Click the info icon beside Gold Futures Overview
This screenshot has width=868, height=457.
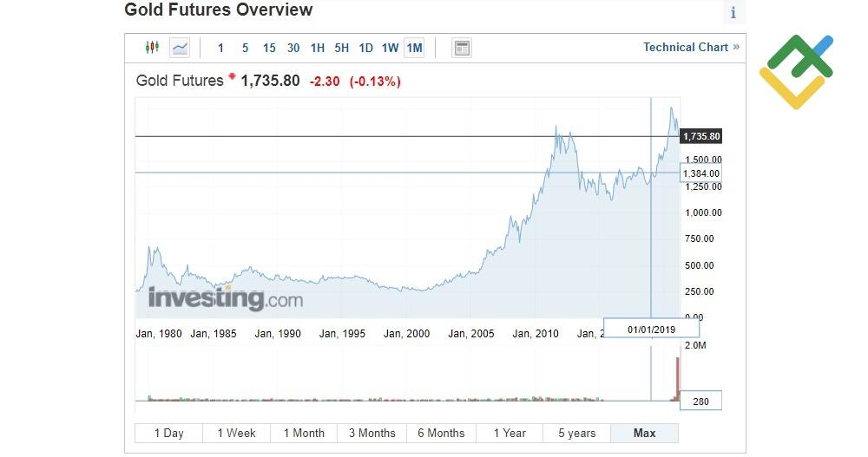pyautogui.click(x=733, y=12)
